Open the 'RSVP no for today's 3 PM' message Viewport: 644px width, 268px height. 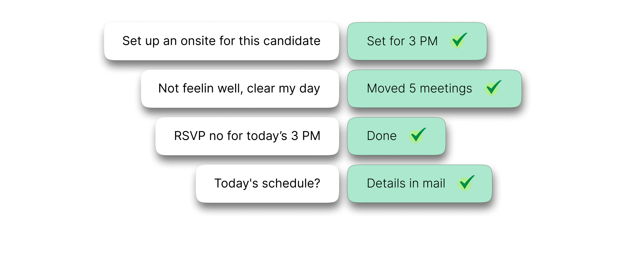point(247,136)
